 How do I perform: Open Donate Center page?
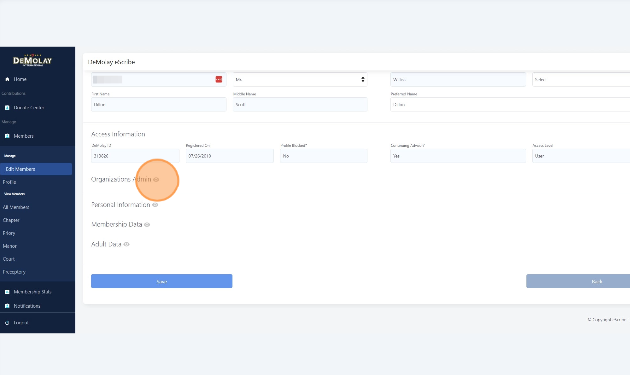click(29, 108)
